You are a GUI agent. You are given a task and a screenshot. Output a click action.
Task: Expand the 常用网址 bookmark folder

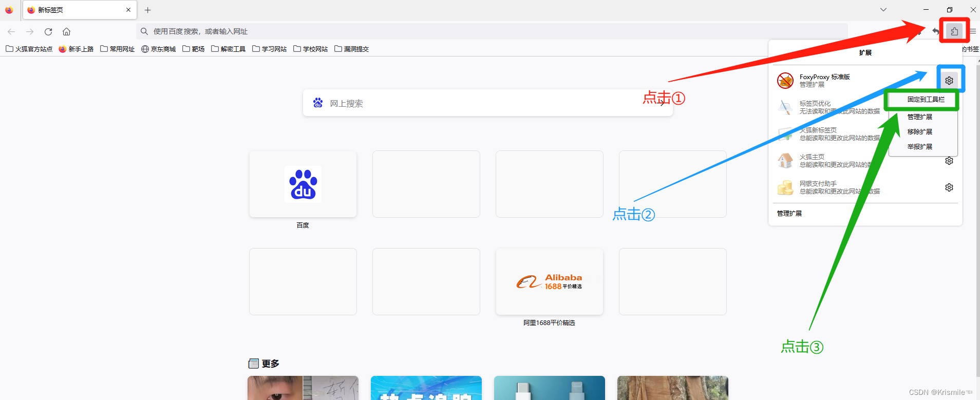pos(118,49)
